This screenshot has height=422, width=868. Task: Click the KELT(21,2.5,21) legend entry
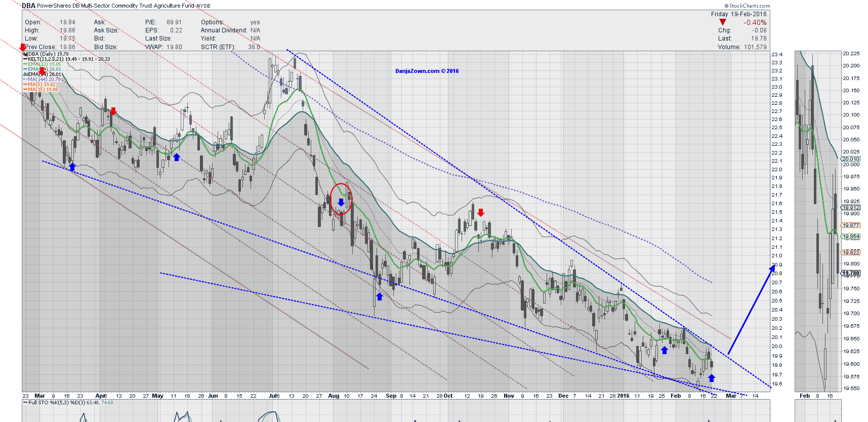(66, 59)
